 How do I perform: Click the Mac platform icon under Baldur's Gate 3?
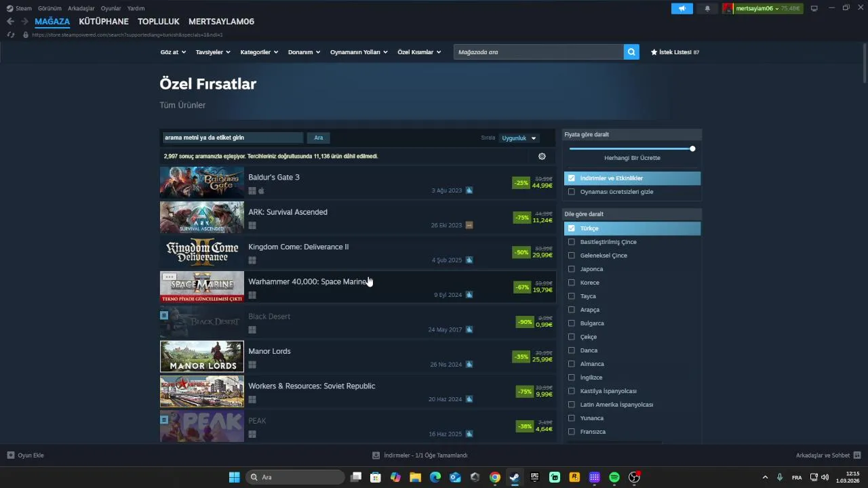pyautogui.click(x=261, y=191)
